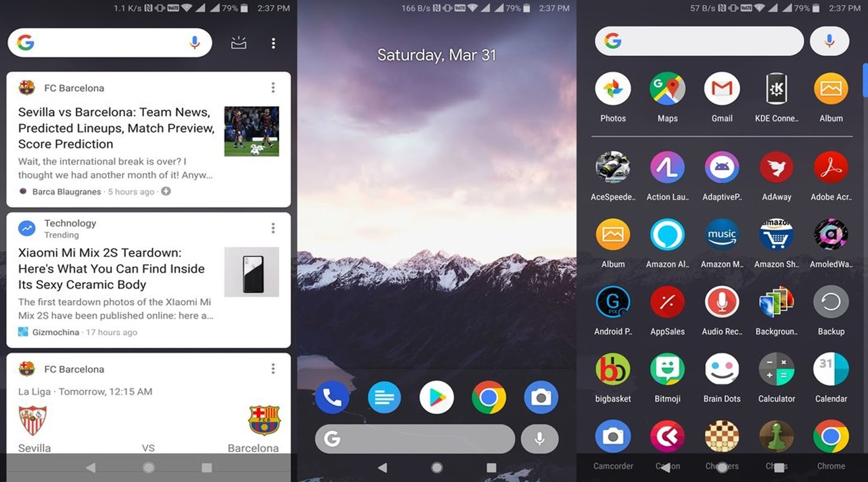Screen dimensions: 868x482
Task: Open the Audio Recorder app
Action: click(x=722, y=310)
